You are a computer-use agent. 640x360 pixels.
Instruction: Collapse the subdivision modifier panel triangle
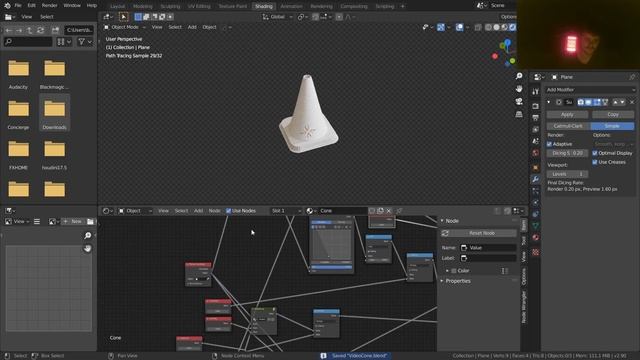[549, 102]
